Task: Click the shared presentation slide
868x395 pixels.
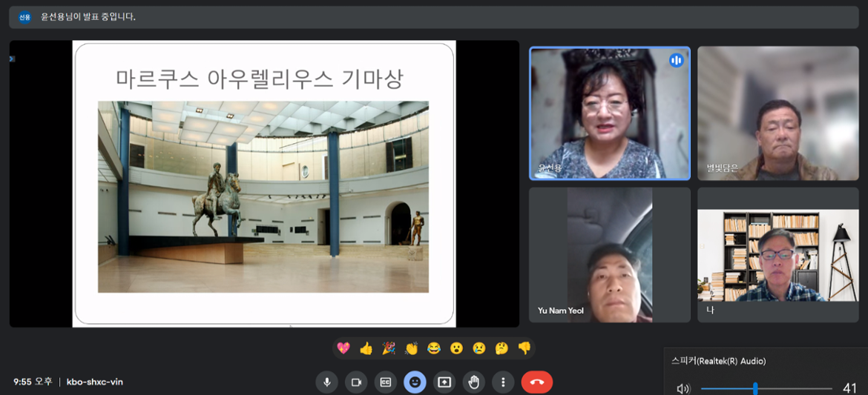Action: 263,183
